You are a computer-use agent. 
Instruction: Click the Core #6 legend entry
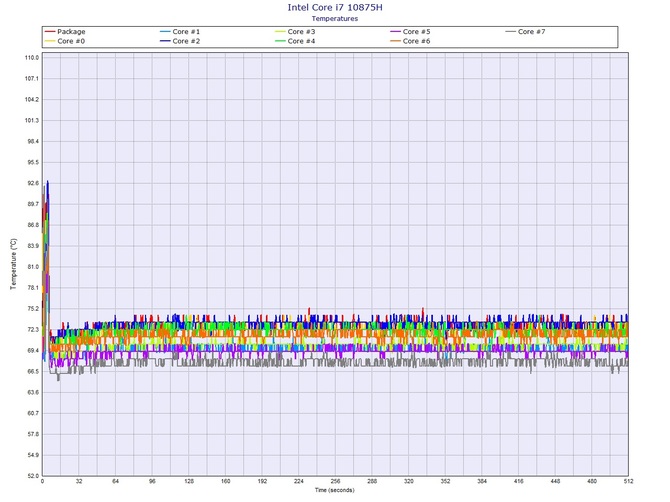point(410,41)
